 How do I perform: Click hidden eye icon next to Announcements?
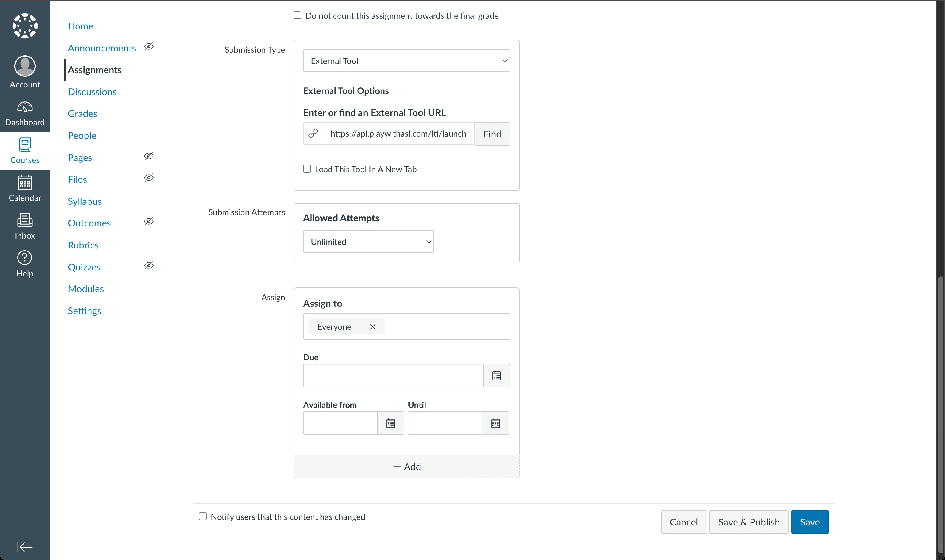point(149,46)
